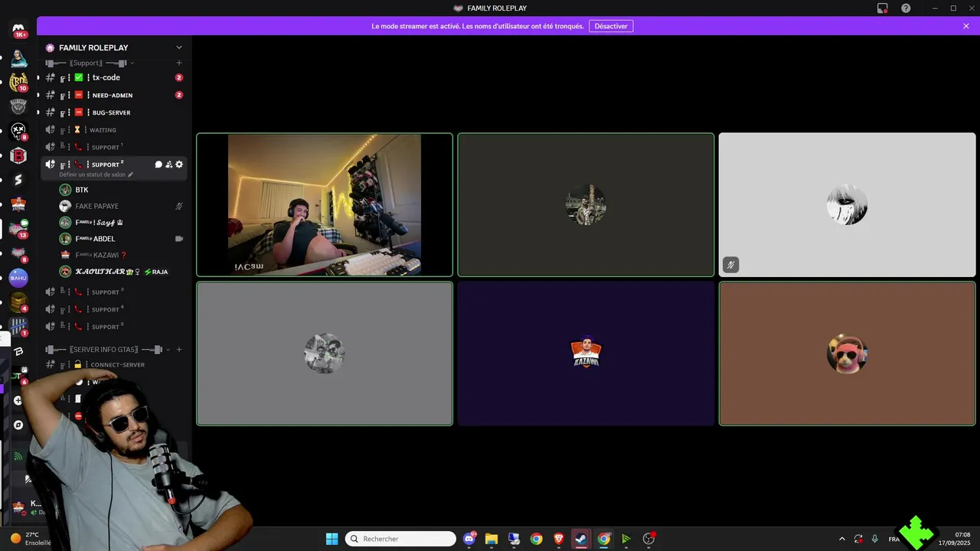980x551 pixels.
Task: Open the BAHU server icon
Action: coord(19,278)
